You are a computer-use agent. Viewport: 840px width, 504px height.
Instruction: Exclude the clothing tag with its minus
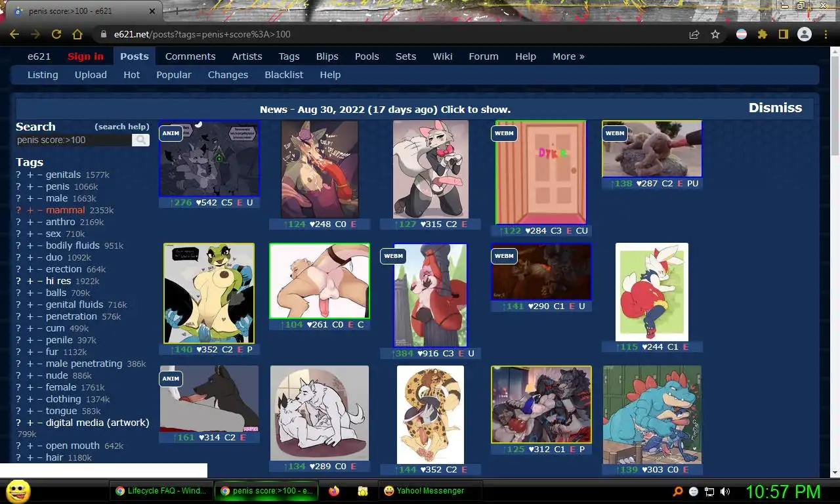40,399
